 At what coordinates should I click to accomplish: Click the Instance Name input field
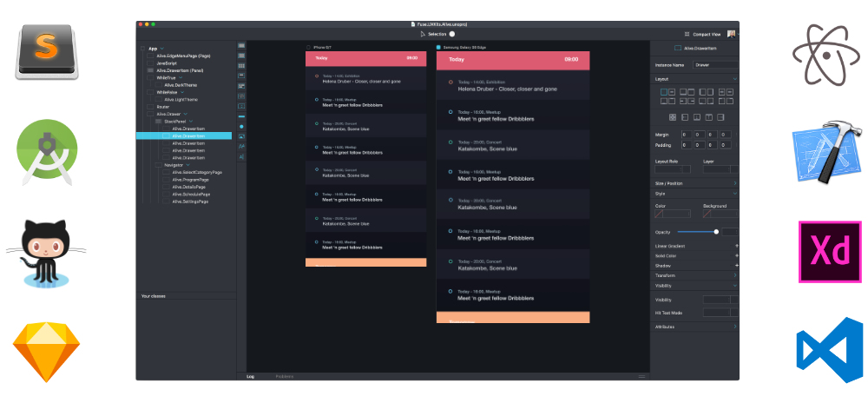pos(716,65)
